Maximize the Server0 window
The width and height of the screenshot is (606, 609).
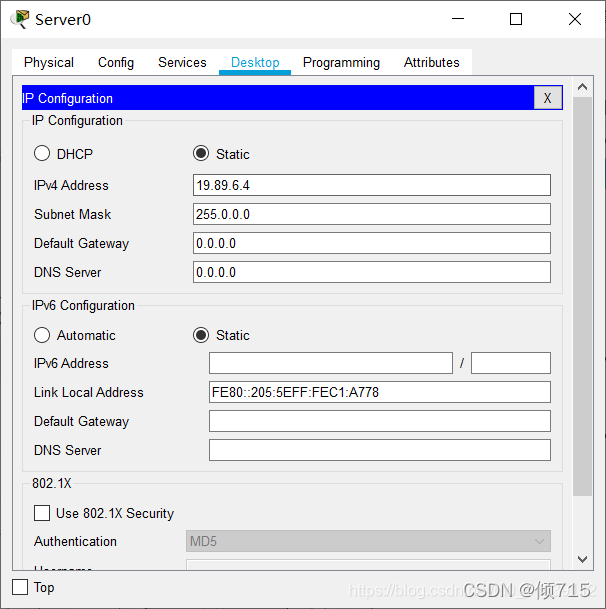[x=516, y=19]
